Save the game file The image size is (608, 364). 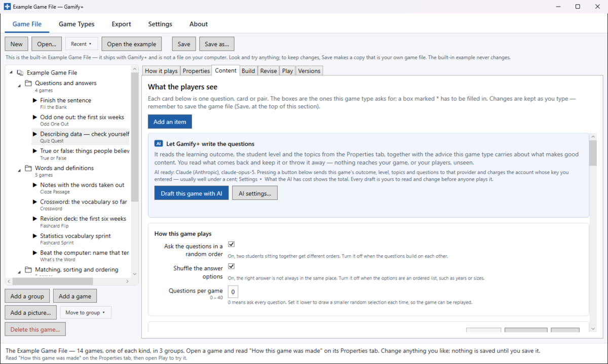click(184, 44)
